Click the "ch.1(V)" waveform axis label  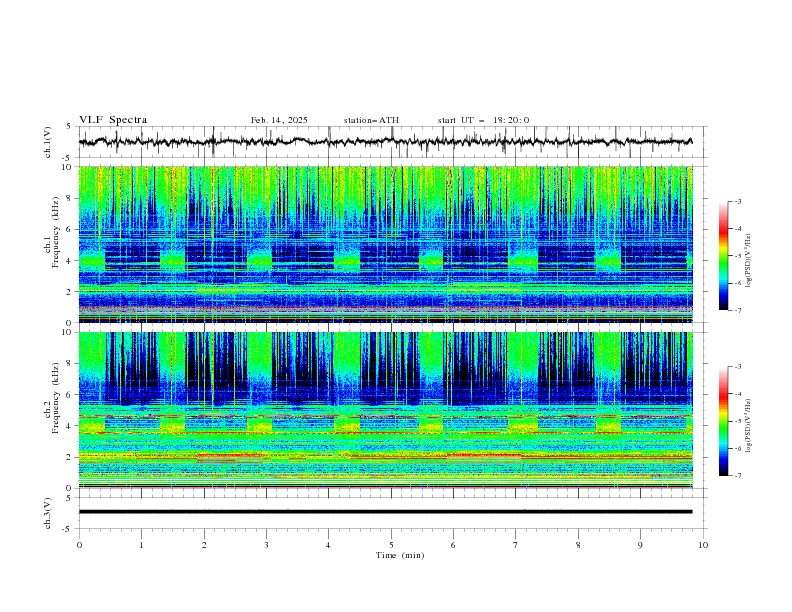click(48, 142)
